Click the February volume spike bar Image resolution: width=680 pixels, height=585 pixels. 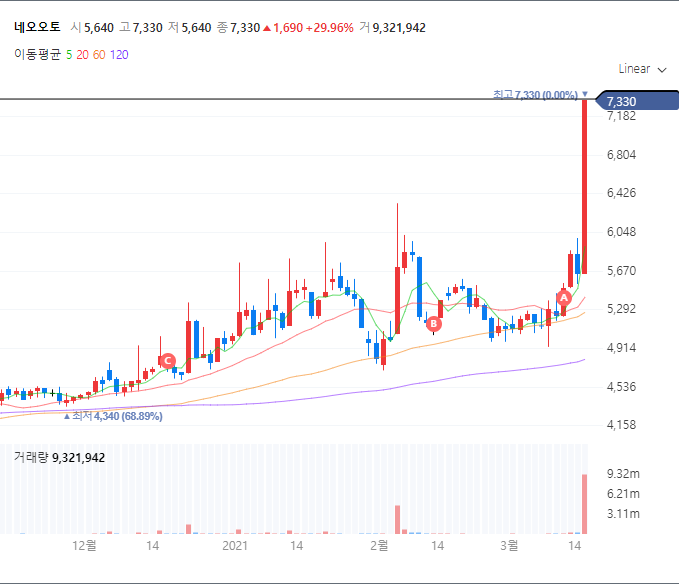(397, 520)
